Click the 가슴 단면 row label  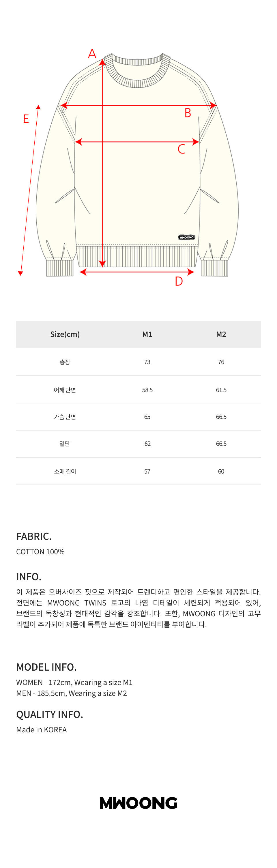coord(65,417)
